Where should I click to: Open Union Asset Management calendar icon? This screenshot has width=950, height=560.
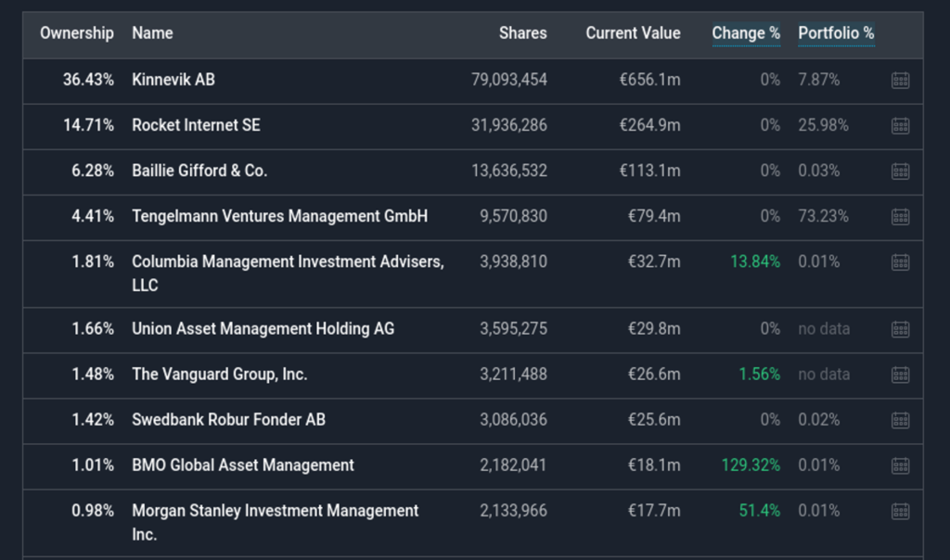tap(900, 329)
